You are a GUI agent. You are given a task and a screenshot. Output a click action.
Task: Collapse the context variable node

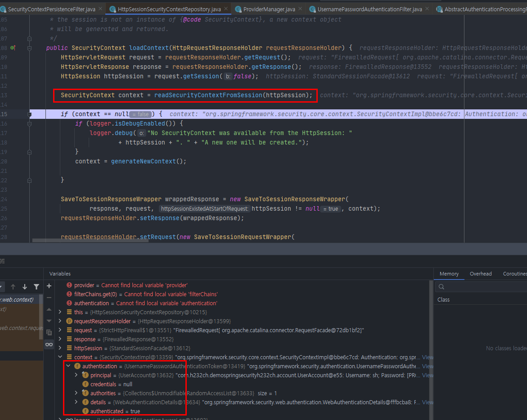coord(60,357)
